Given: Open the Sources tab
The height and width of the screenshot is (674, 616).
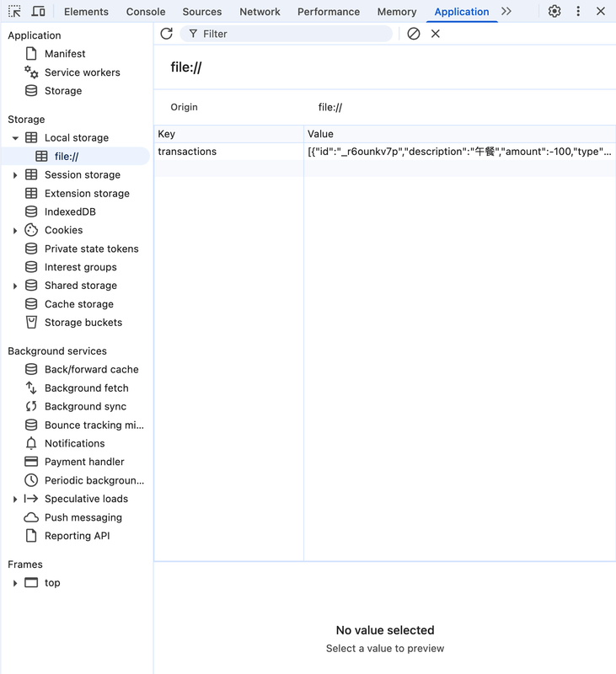Looking at the screenshot, I should [202, 12].
